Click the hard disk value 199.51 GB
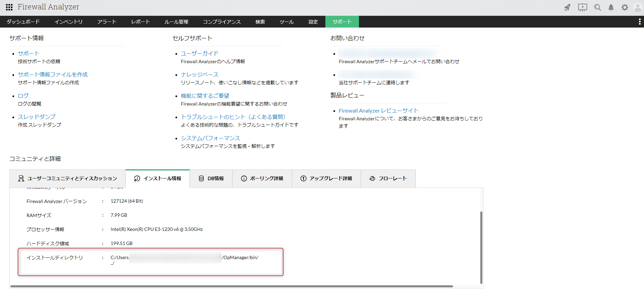The image size is (644, 289). [121, 243]
